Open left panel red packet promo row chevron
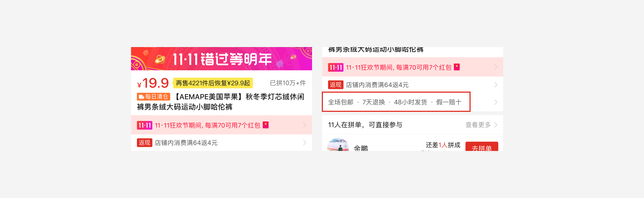644x198 pixels. (304, 125)
